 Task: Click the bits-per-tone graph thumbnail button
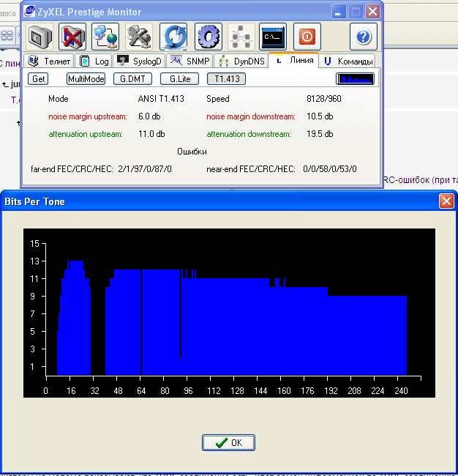[356, 79]
